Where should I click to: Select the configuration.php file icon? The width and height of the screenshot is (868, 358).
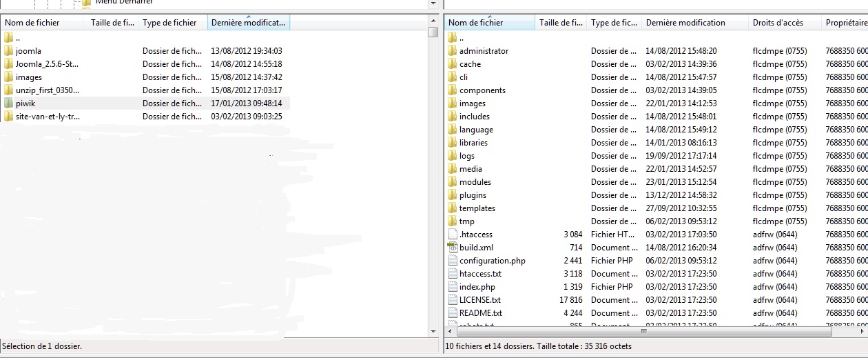pos(452,261)
